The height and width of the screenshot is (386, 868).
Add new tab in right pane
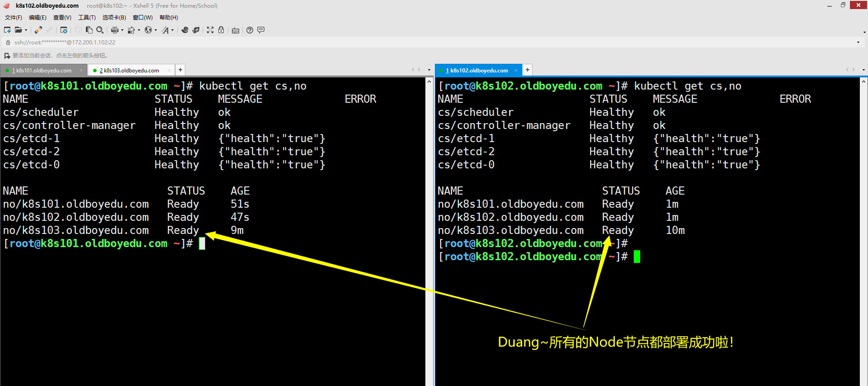point(527,70)
